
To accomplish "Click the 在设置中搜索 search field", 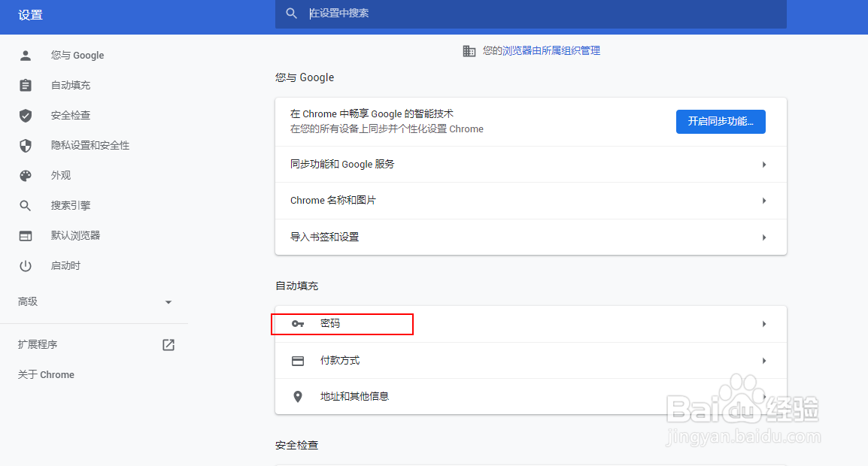I will (x=531, y=14).
